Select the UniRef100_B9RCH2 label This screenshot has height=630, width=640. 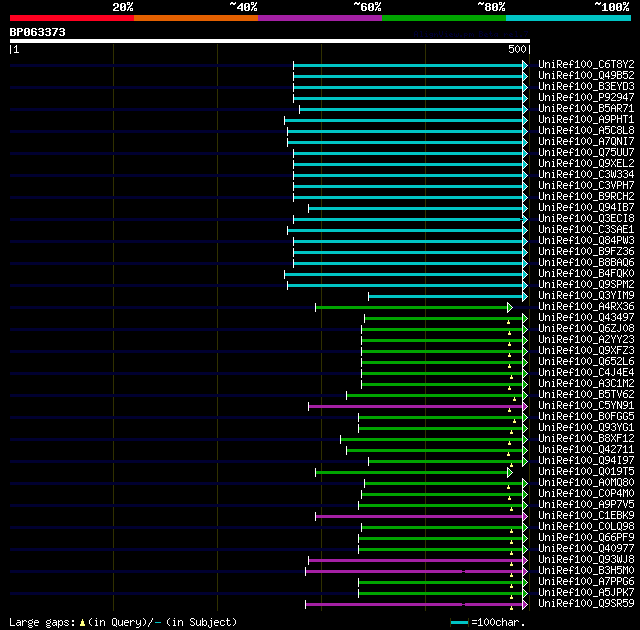(x=586, y=197)
